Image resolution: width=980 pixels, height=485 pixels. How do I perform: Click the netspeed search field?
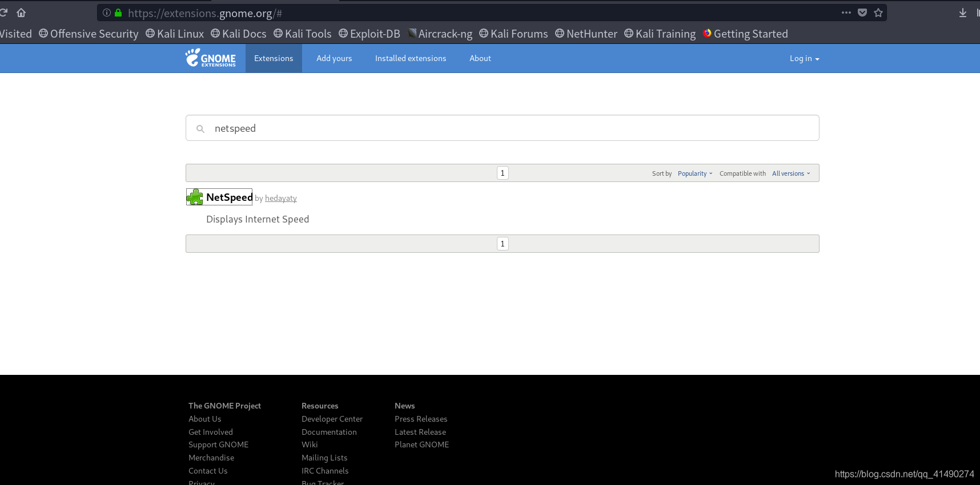click(503, 128)
